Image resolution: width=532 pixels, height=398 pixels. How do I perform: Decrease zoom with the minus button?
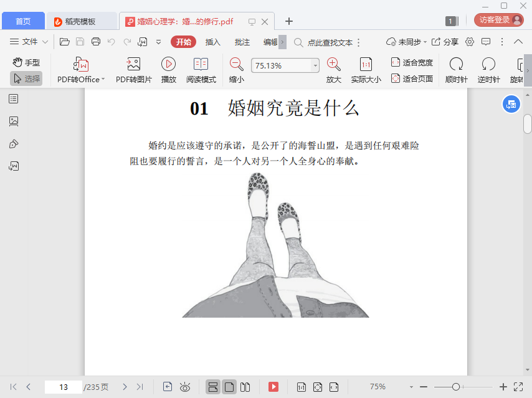[x=424, y=387]
